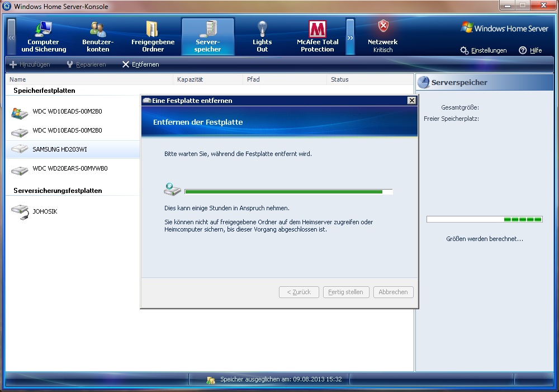The width and height of the screenshot is (559, 392).
Task: Click the Windows Home Server logo
Action: coord(504,28)
